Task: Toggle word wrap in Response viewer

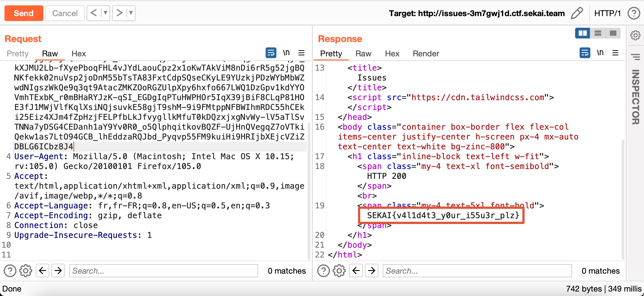Action: pos(585,53)
